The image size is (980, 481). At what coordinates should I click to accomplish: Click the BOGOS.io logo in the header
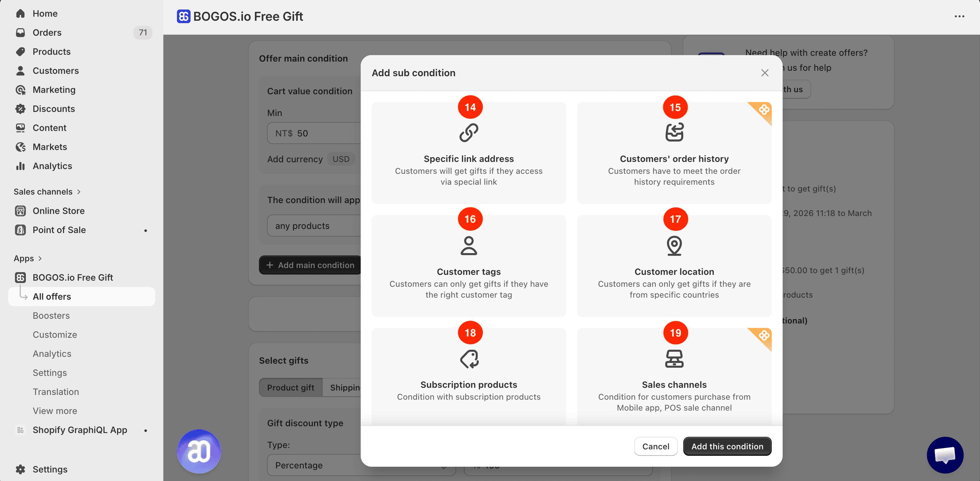pyautogui.click(x=183, y=16)
